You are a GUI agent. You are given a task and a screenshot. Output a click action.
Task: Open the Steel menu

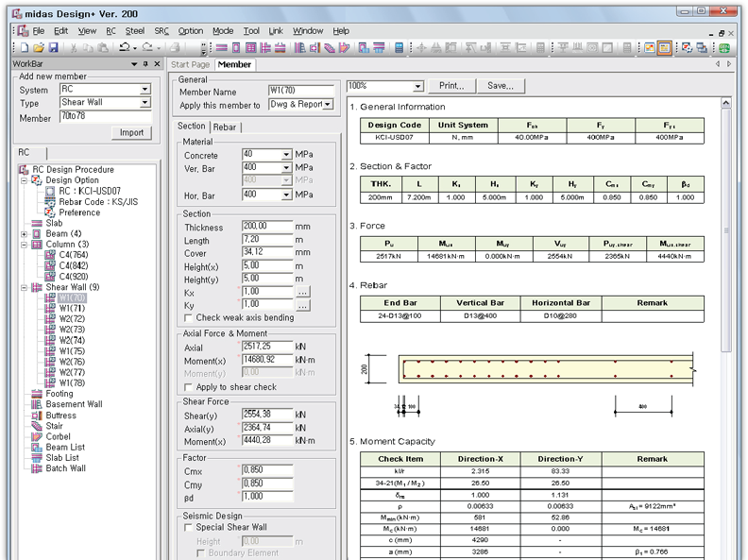point(135,31)
